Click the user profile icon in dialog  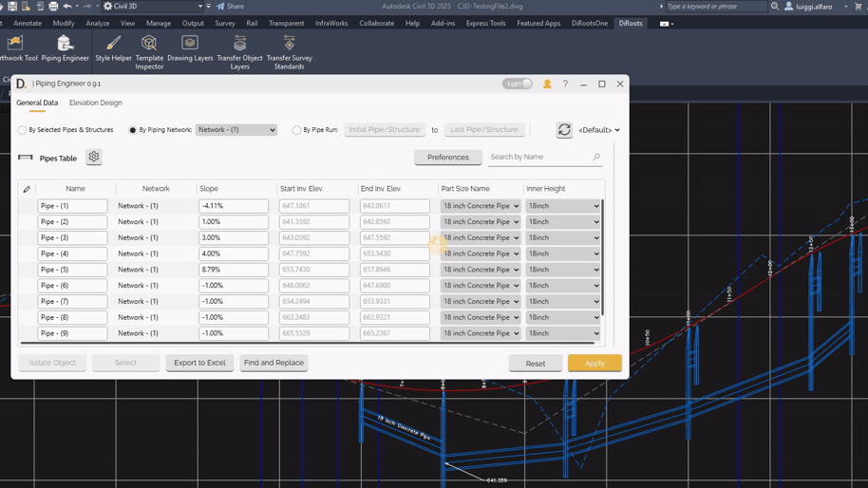point(547,84)
